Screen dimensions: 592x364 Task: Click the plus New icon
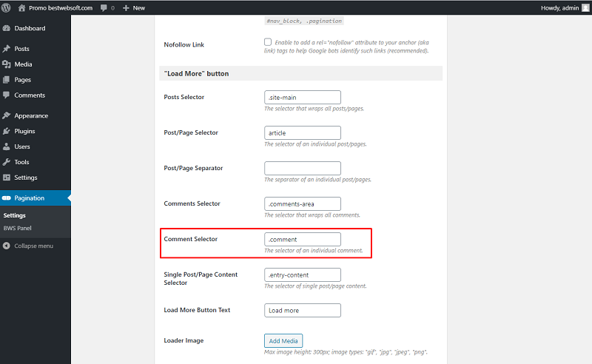click(x=126, y=8)
